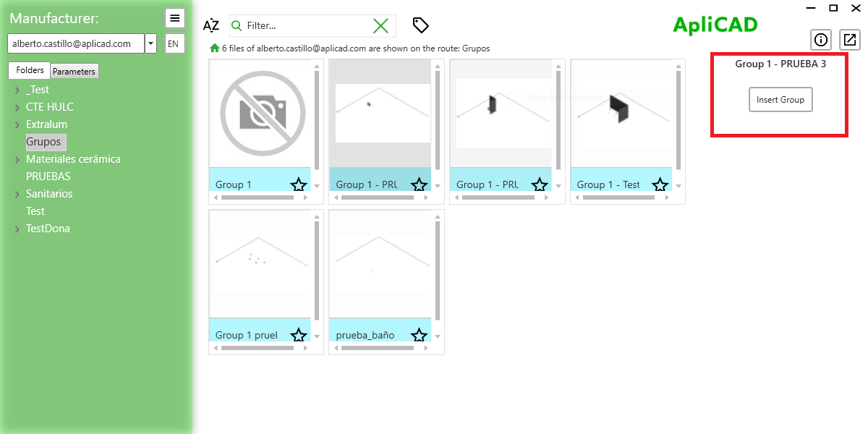The image size is (868, 434).
Task: Expand the Materiales cerámica folder
Action: (x=16, y=158)
